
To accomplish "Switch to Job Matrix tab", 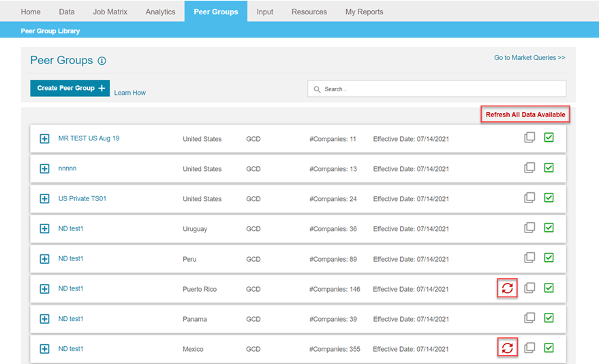I will [110, 12].
